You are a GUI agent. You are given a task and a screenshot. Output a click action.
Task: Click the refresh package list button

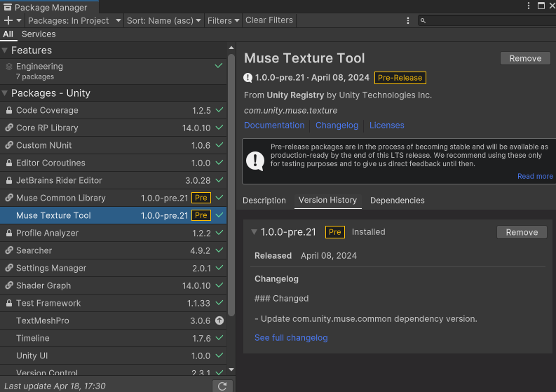(222, 386)
